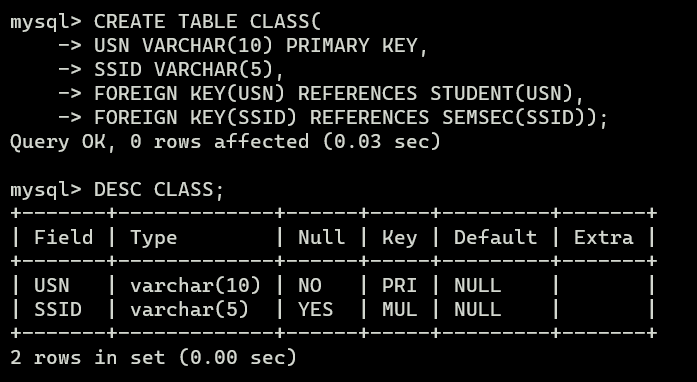The width and height of the screenshot is (697, 382).
Task: Click the Field column header
Action: 64,237
